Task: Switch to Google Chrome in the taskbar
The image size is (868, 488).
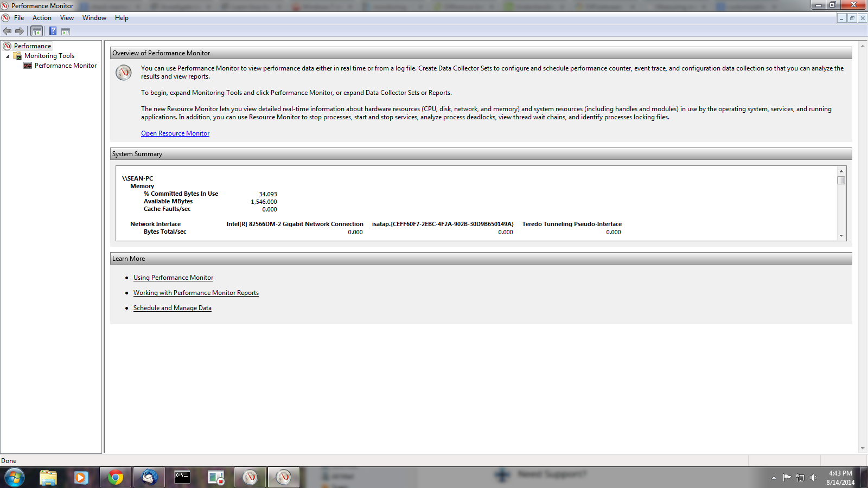Action: [116, 478]
